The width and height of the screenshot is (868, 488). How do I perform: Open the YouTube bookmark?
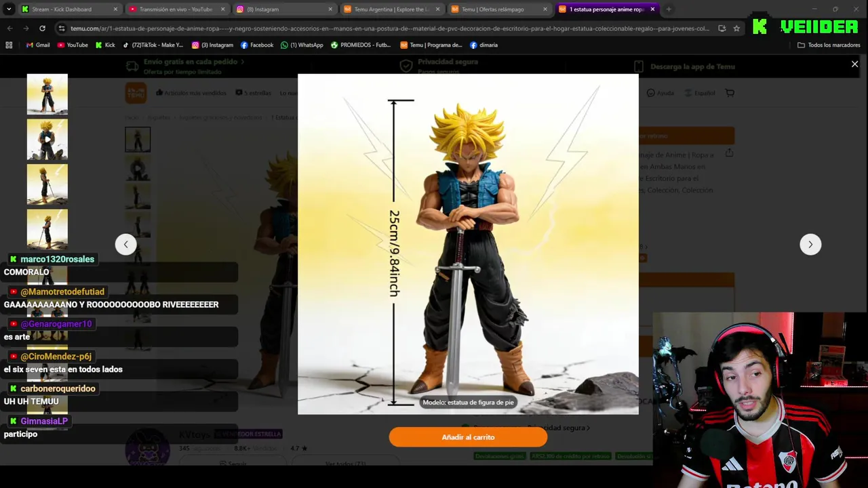coord(73,45)
